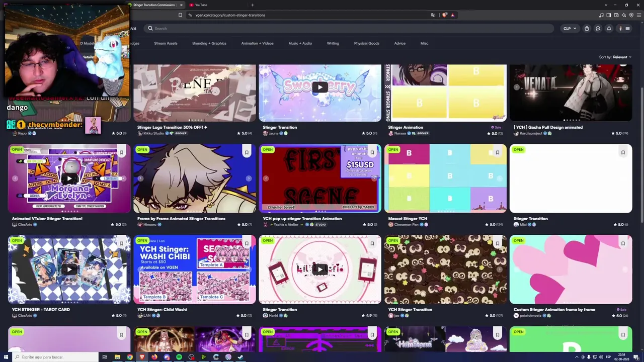Open the Advice category
Screen dimensions: 644x362
(400, 43)
